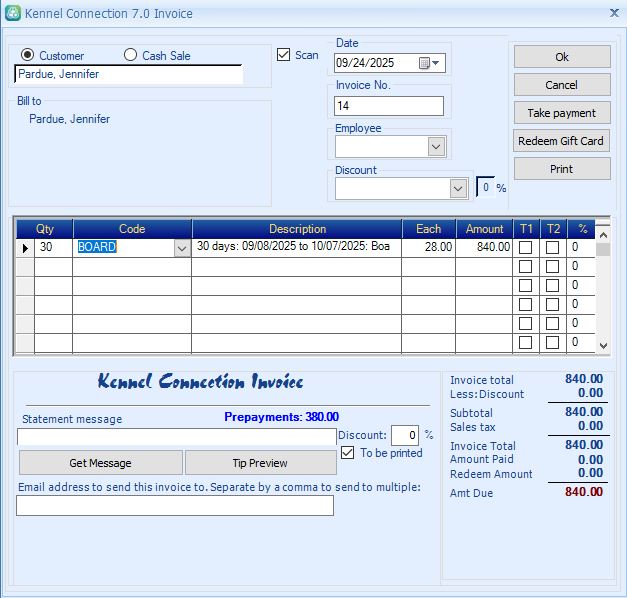Open Tip Preview
Screen dimensions: 627x598
260,463
